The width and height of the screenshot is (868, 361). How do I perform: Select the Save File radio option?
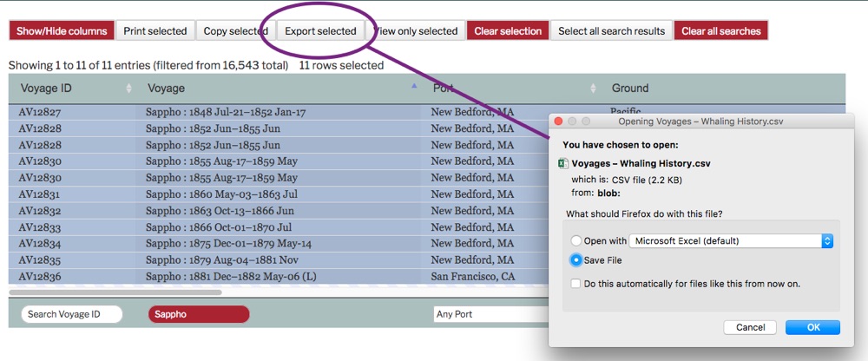click(x=575, y=260)
